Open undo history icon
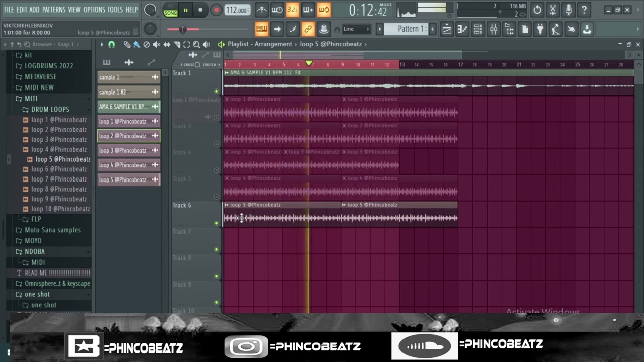The height and width of the screenshot is (362, 644). tap(537, 10)
